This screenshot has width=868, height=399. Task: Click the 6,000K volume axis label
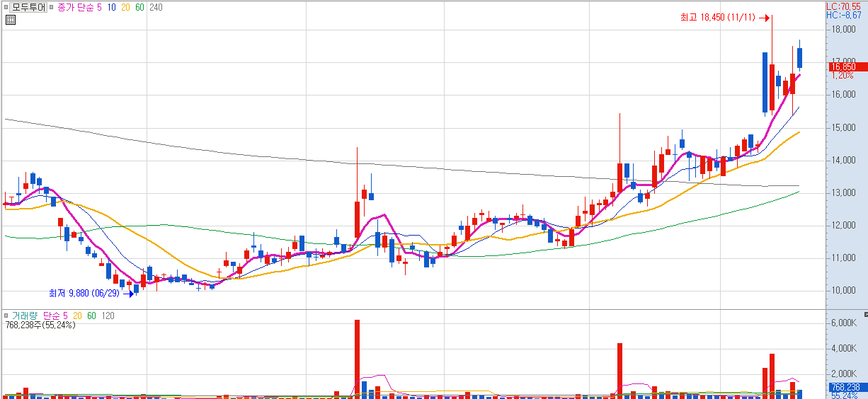(x=845, y=323)
